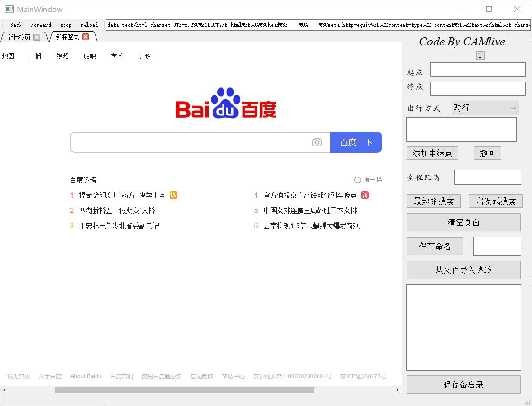Go Back in the browser toolbar
This screenshot has width=532, height=406.
pyautogui.click(x=16, y=25)
